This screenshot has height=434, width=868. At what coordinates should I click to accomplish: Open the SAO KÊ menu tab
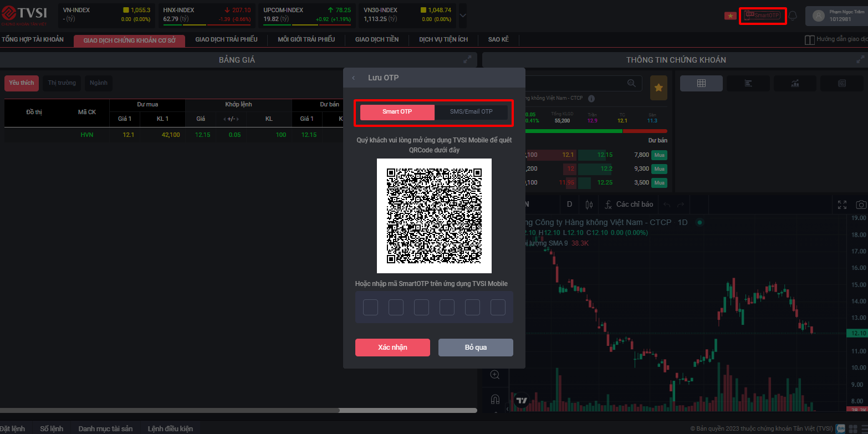point(498,40)
